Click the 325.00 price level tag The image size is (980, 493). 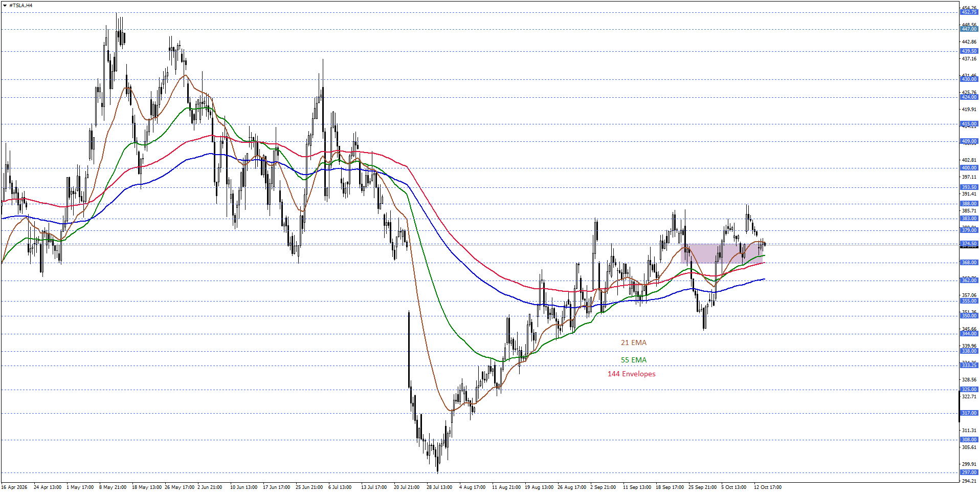tap(969, 390)
